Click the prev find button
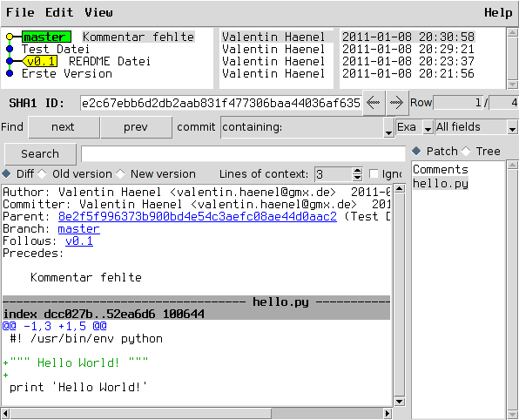The height and width of the screenshot is (420, 519). point(136,127)
